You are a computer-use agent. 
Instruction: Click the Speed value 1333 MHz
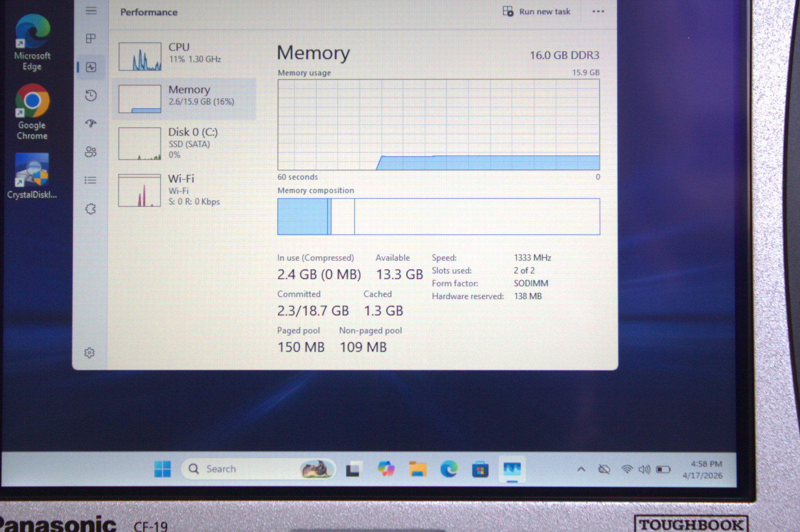[x=532, y=258]
